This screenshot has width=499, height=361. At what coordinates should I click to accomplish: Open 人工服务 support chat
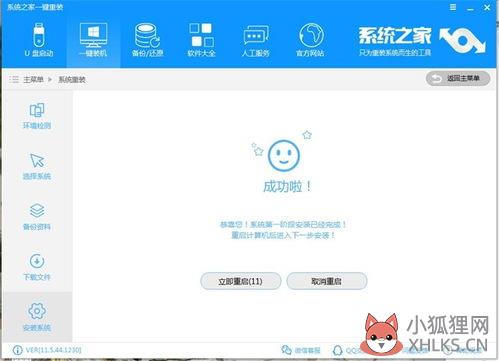[256, 40]
